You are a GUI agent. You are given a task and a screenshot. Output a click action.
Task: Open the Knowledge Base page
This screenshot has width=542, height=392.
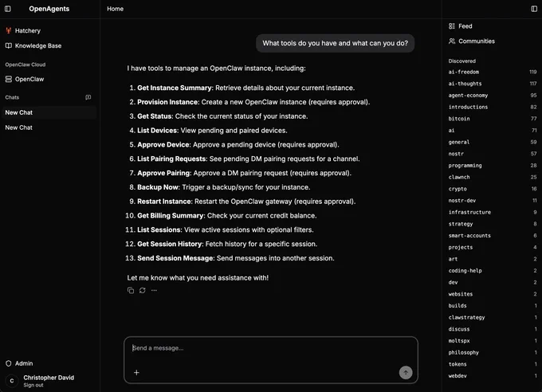(x=33, y=45)
